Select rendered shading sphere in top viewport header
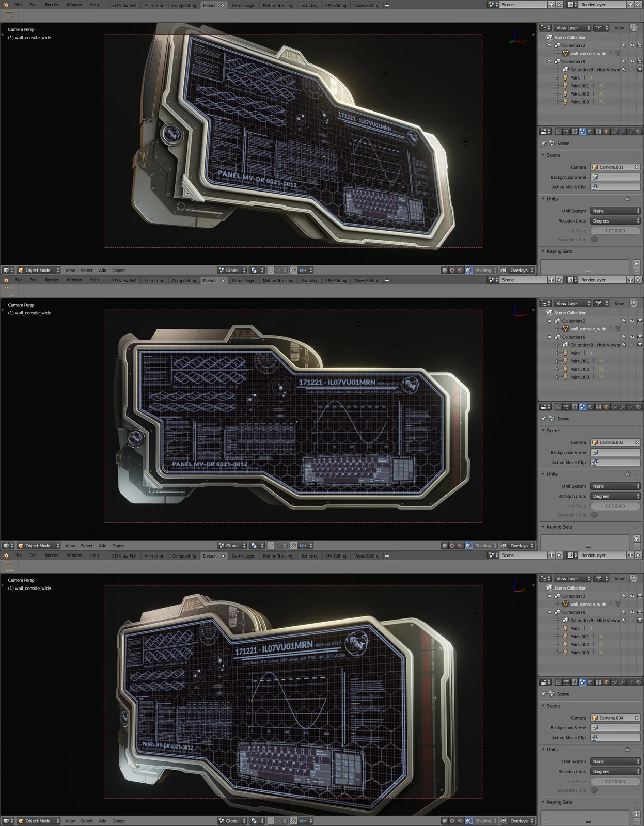Screen dimensions: 644x826 [x=468, y=270]
